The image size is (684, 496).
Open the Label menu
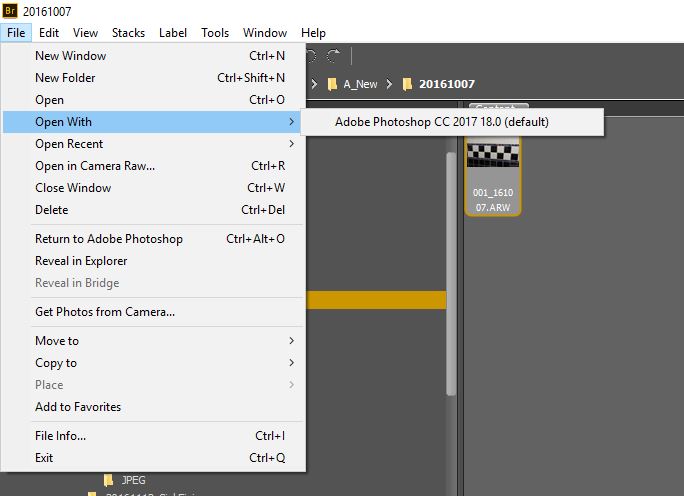pyautogui.click(x=173, y=33)
